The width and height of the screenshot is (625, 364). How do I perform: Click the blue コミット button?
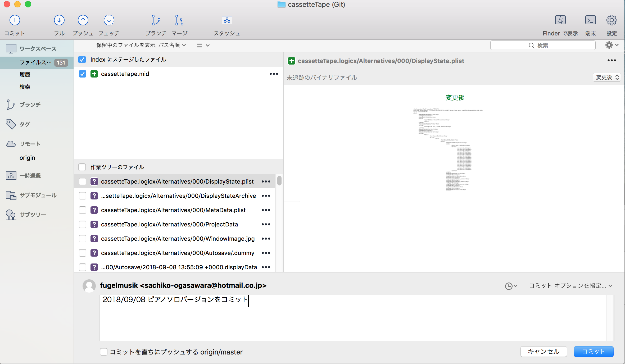tap(593, 351)
